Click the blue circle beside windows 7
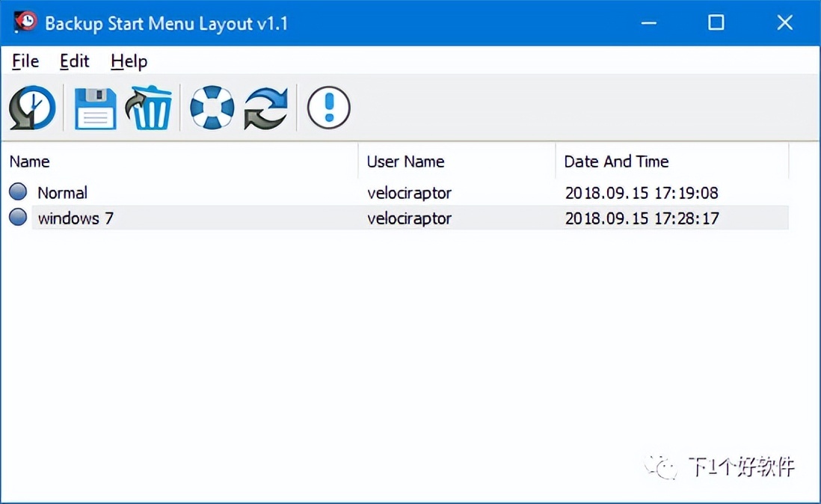 (18, 218)
